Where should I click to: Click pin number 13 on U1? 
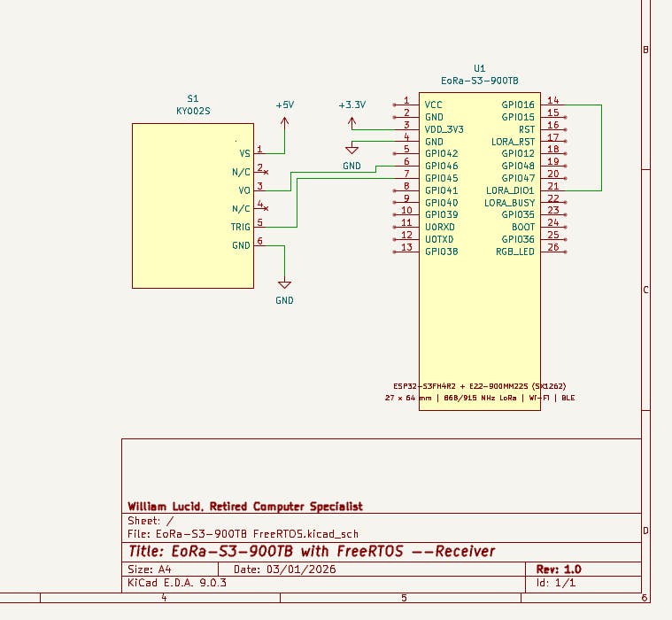click(406, 247)
